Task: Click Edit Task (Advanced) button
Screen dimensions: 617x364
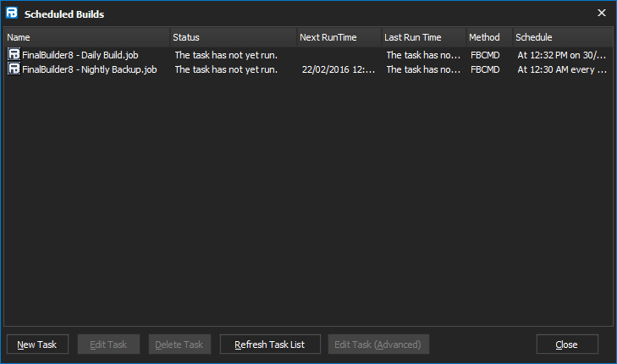Action: click(378, 345)
